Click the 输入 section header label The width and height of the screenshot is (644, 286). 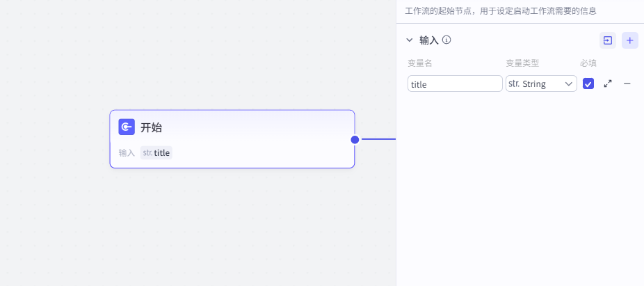429,40
